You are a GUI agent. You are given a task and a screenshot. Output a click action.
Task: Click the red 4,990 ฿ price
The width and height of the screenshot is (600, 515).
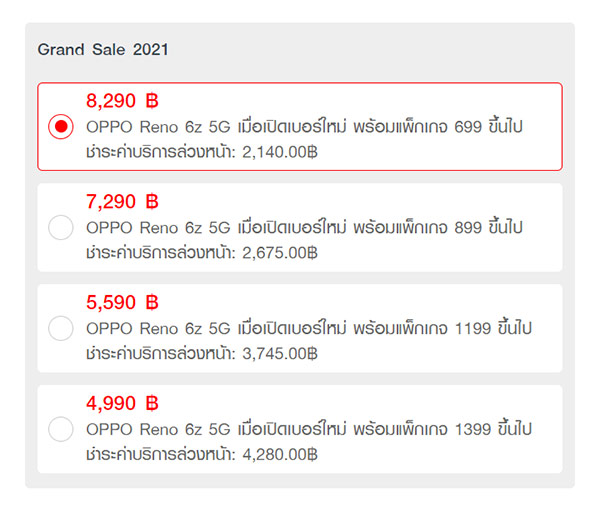pyautogui.click(x=123, y=404)
